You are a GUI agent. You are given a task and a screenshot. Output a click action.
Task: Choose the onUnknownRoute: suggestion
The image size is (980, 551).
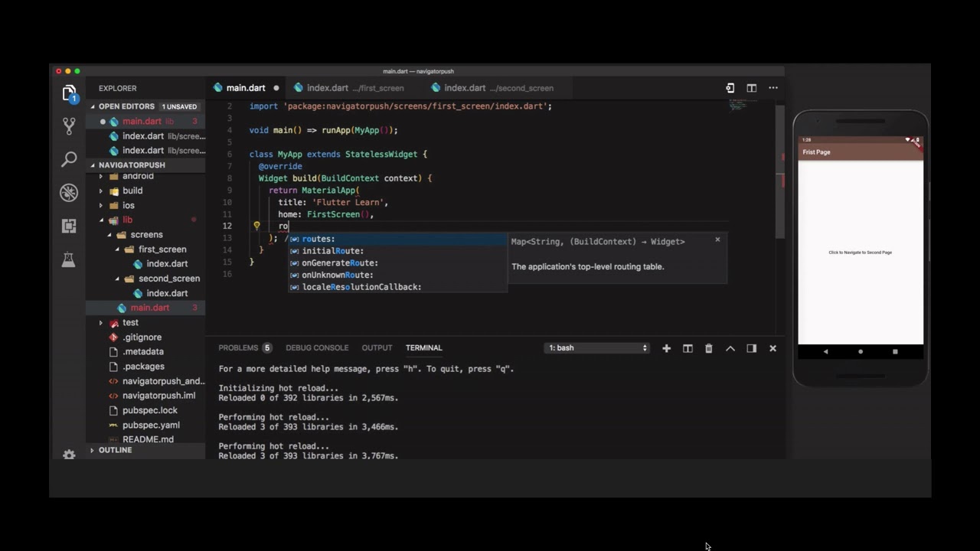(x=397, y=275)
